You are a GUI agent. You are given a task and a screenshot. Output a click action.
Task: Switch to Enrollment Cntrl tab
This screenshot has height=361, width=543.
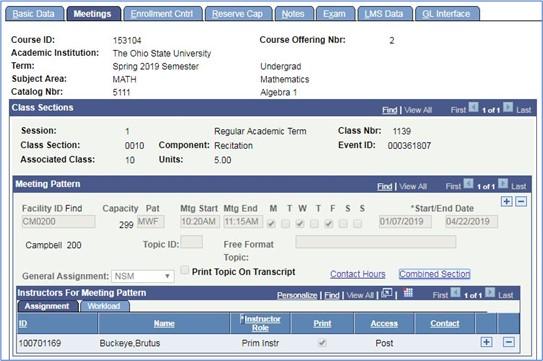[x=162, y=14]
